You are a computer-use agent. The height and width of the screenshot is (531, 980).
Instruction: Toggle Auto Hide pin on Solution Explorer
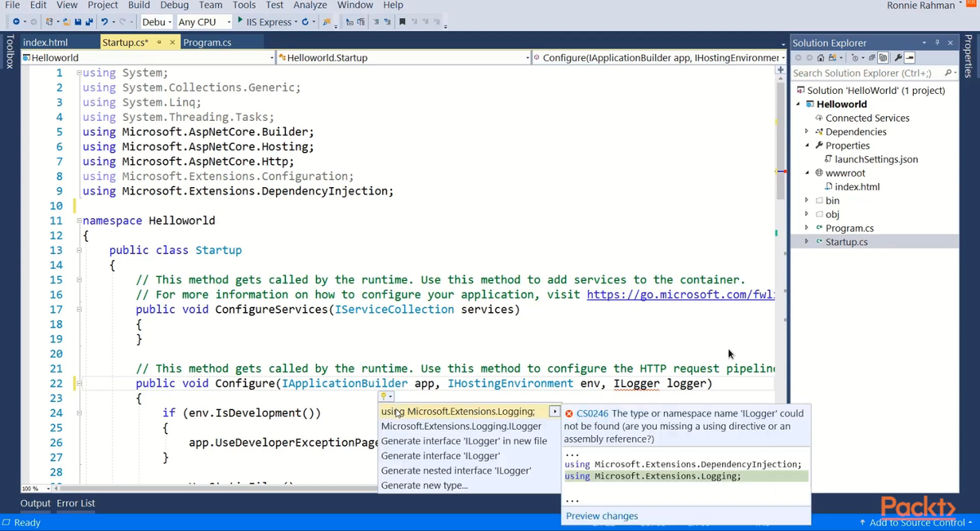[938, 42]
